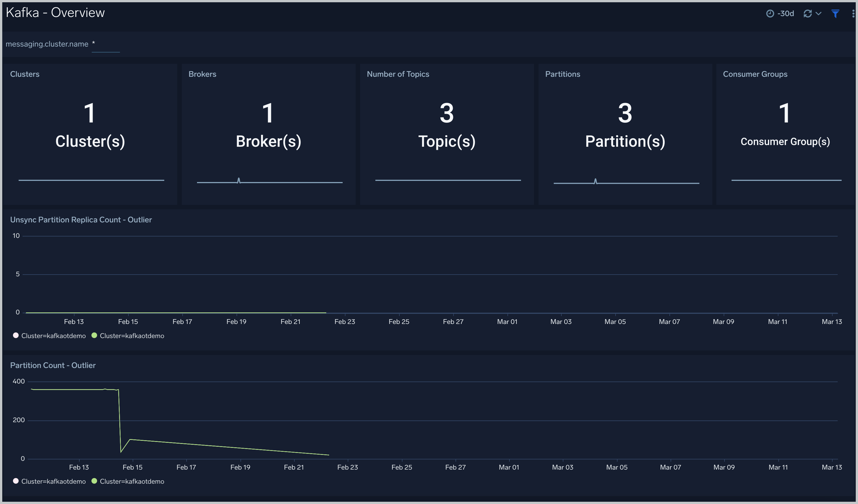Viewport: 858px width, 504px height.
Task: Click the refresh icon in the header
Action: (807, 14)
